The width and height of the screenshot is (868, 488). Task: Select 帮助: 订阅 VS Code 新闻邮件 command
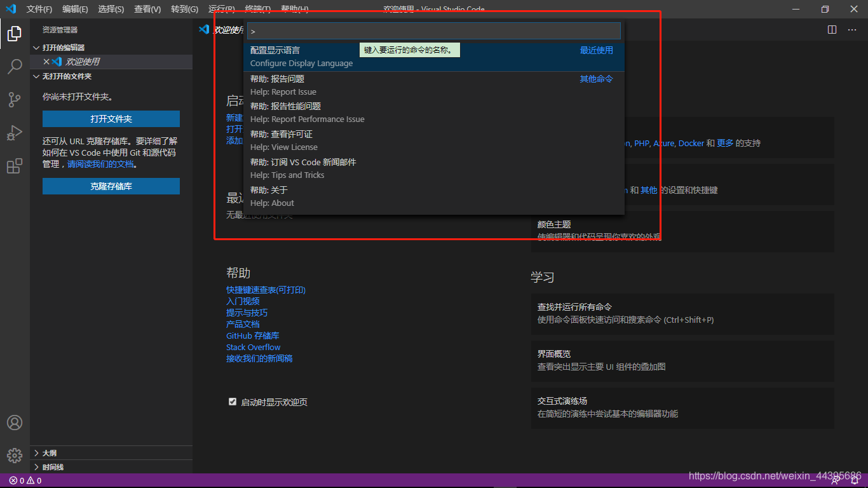pyautogui.click(x=433, y=168)
